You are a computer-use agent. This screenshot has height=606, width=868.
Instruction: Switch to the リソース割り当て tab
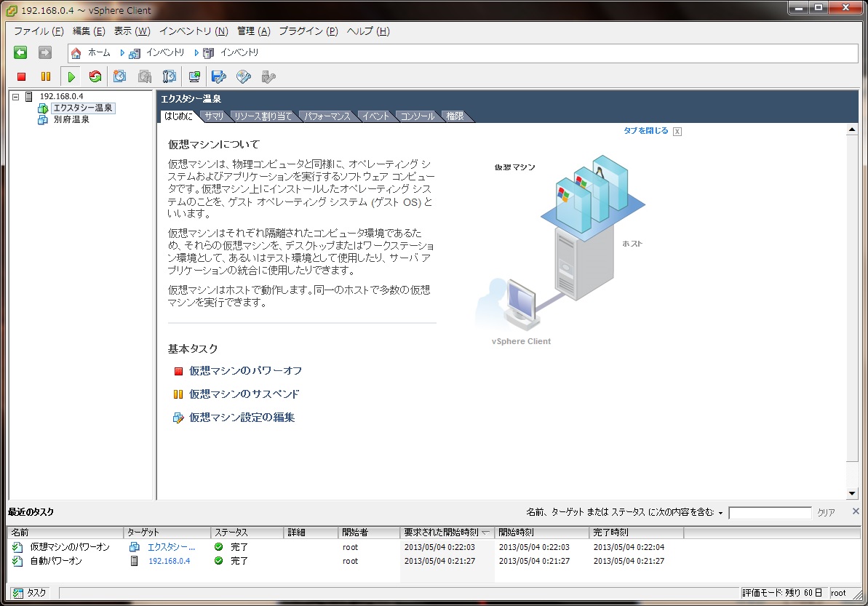coord(263,116)
